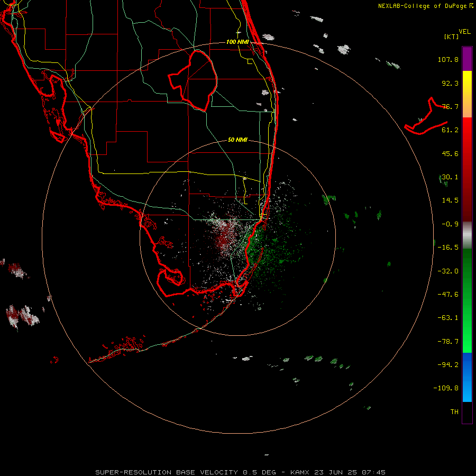The height and width of the screenshot is (476, 476).
Task: Click the -32.0 velocity scale value
Action: (x=448, y=271)
